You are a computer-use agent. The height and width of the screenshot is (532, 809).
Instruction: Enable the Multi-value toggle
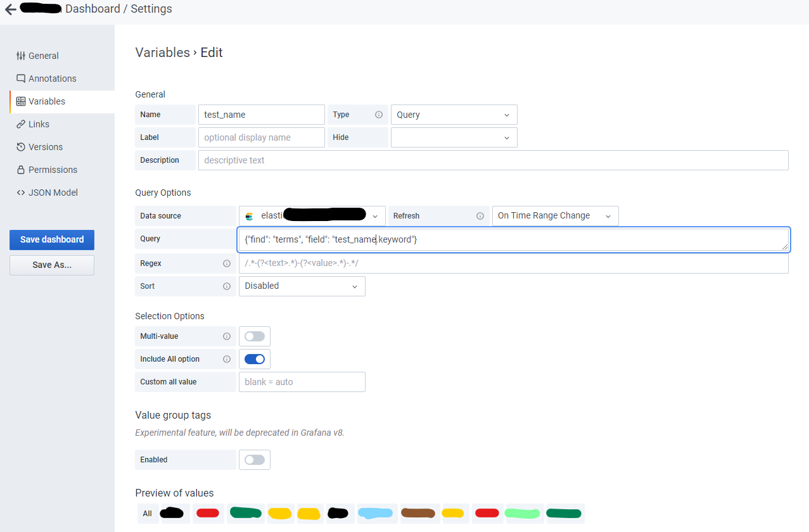click(x=254, y=336)
